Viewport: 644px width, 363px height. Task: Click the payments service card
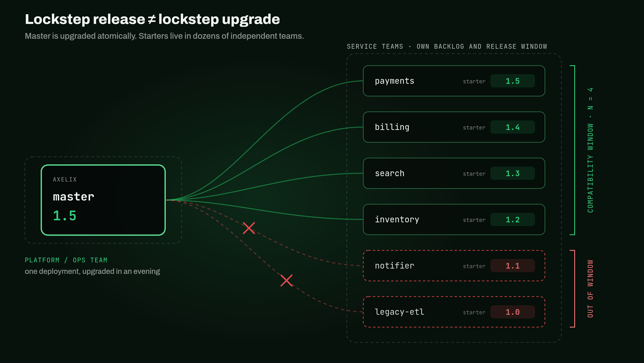click(454, 81)
